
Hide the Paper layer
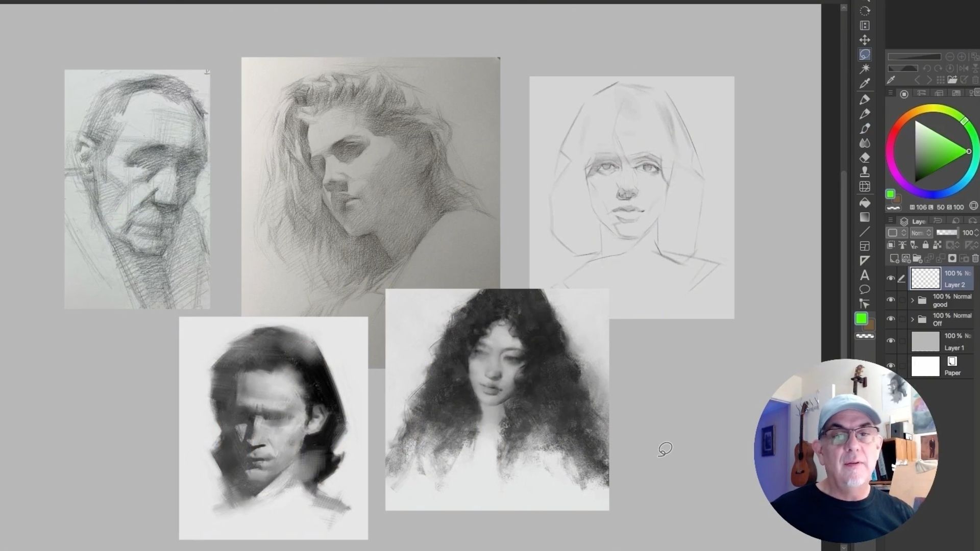pyautogui.click(x=891, y=366)
